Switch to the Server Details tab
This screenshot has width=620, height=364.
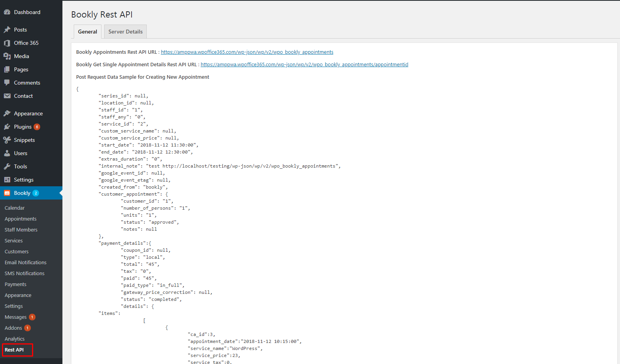[125, 32]
